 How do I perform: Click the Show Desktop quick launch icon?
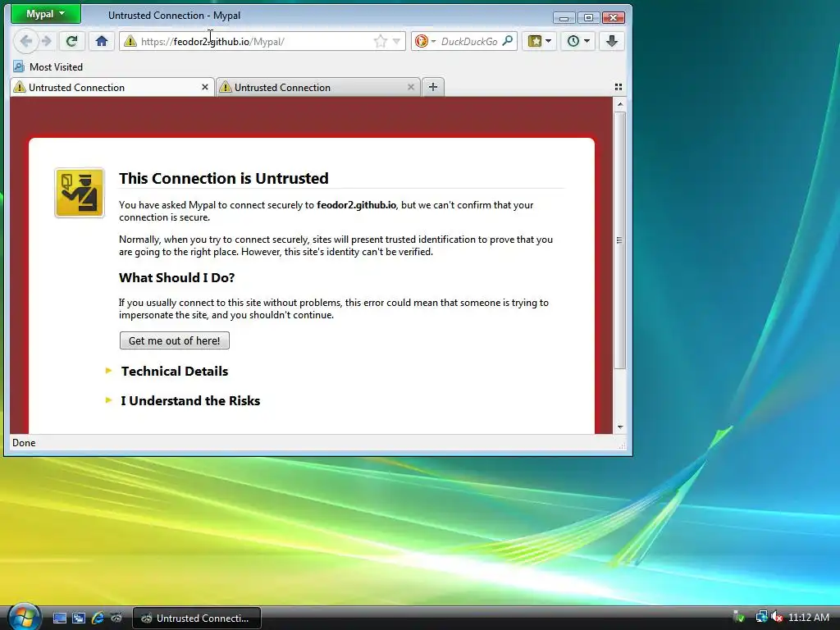point(59,618)
